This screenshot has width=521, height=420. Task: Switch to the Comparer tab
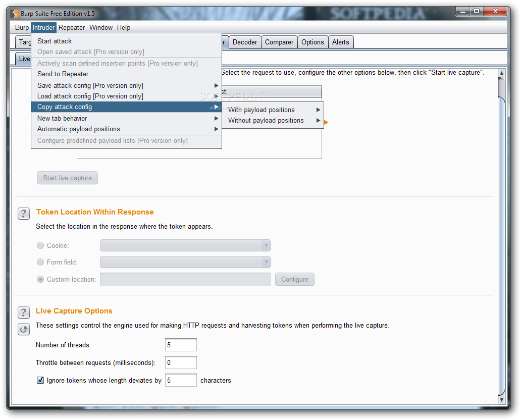click(279, 42)
